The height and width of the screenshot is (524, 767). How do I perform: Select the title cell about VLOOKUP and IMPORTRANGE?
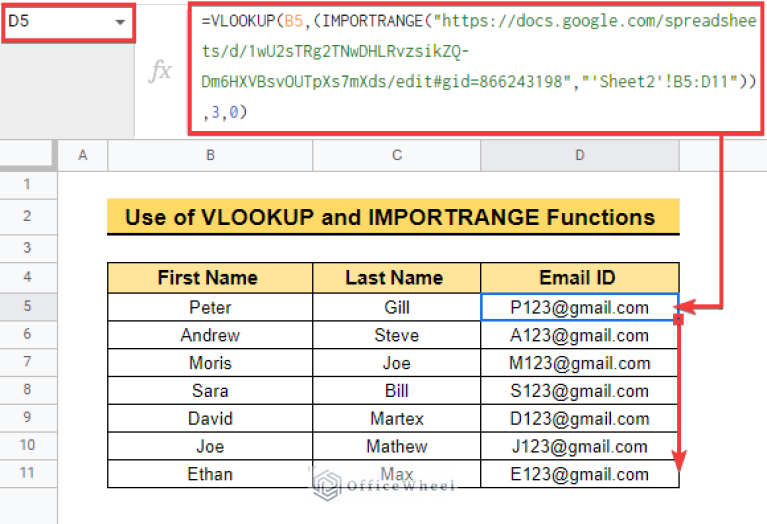point(392,217)
